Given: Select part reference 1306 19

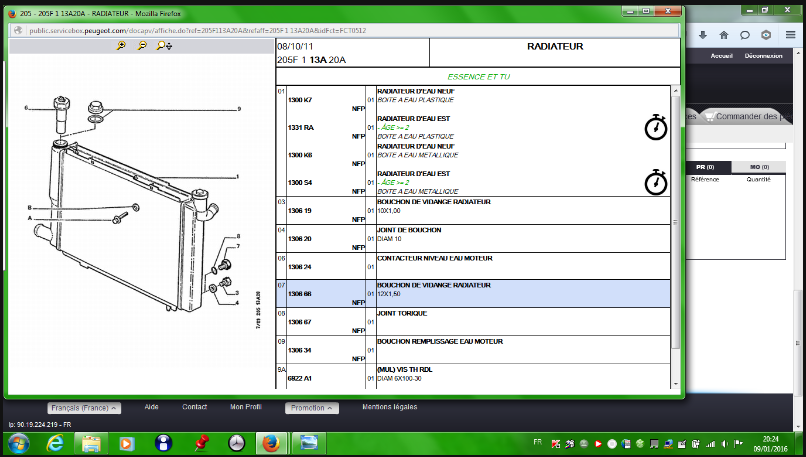Looking at the screenshot, I should 300,211.
